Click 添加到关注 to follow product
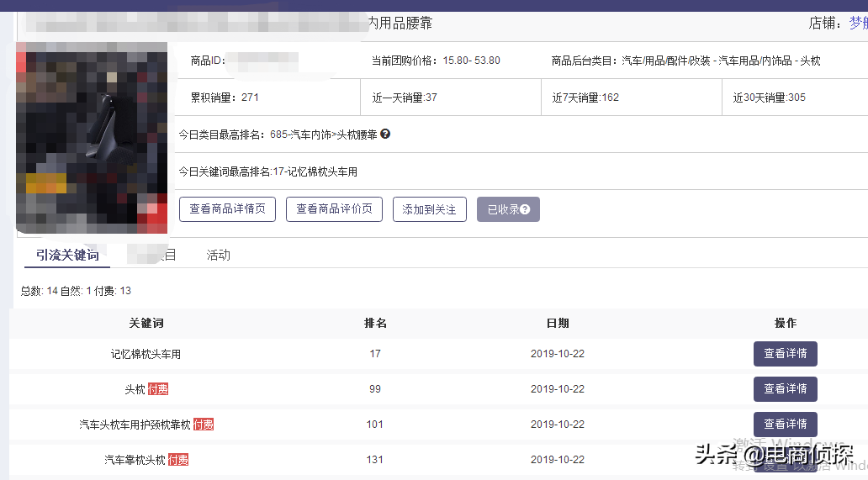 [430, 209]
